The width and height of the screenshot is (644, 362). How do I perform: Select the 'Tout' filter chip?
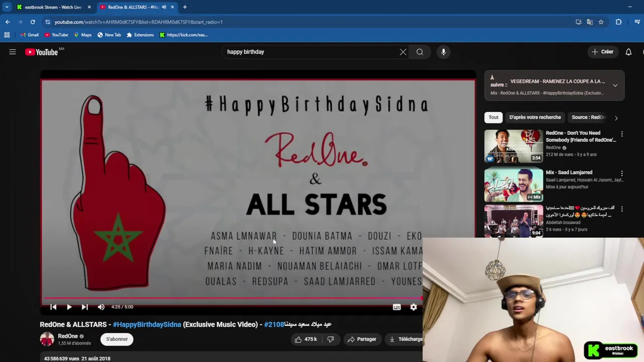tap(493, 117)
